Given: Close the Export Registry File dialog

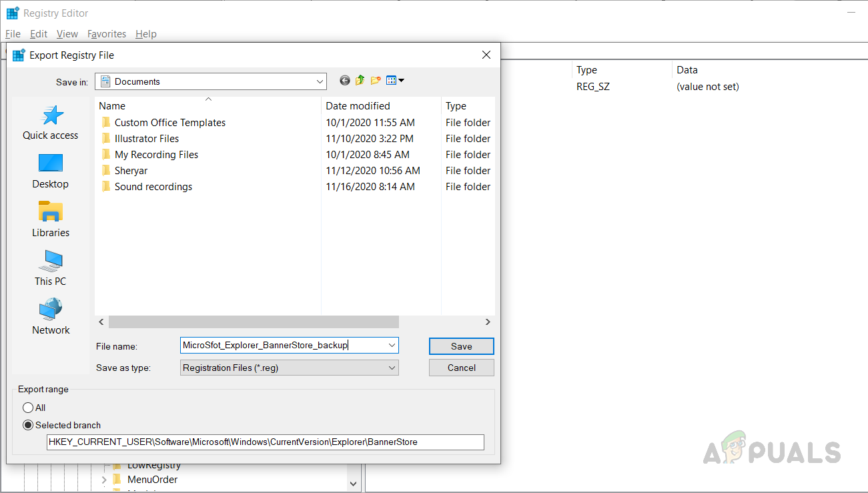Looking at the screenshot, I should (486, 55).
